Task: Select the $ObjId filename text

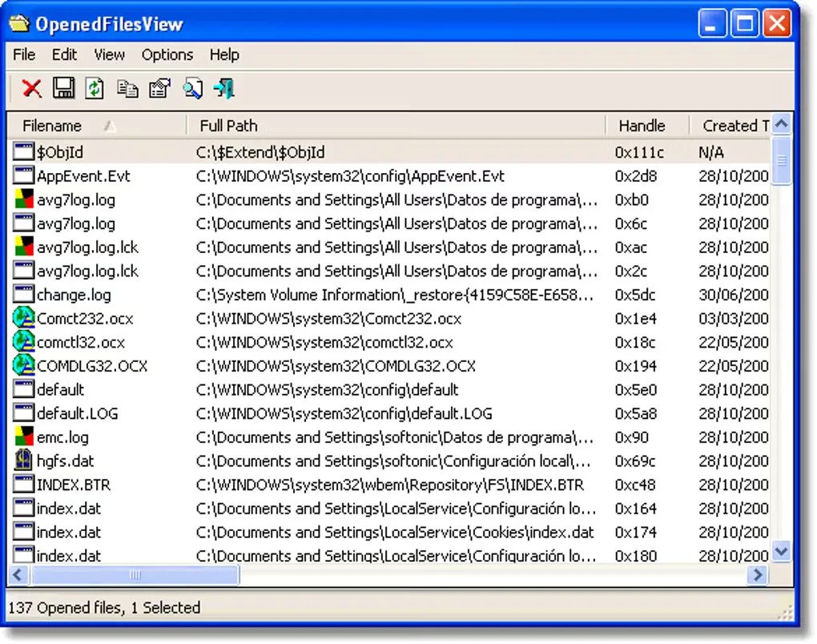Action: point(60,152)
